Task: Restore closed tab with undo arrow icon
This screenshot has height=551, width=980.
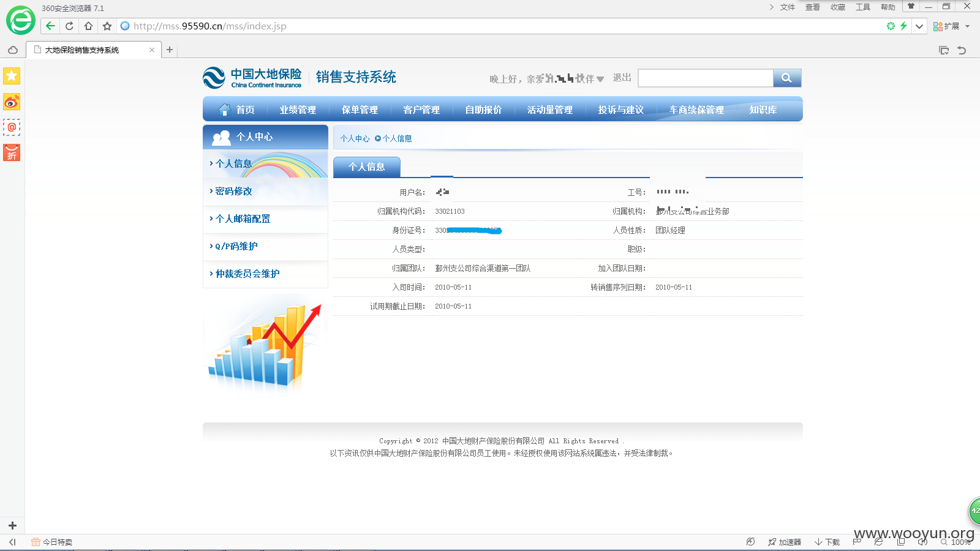Action: point(962,50)
